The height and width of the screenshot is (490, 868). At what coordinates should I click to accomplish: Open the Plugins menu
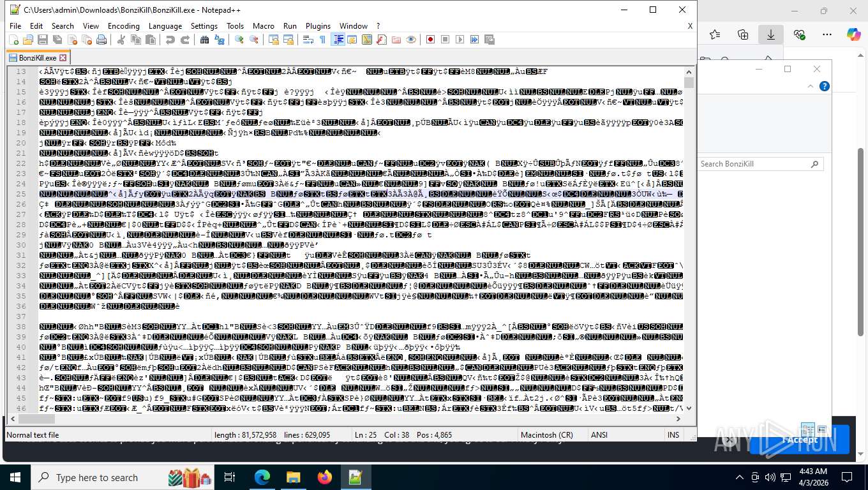pos(318,26)
